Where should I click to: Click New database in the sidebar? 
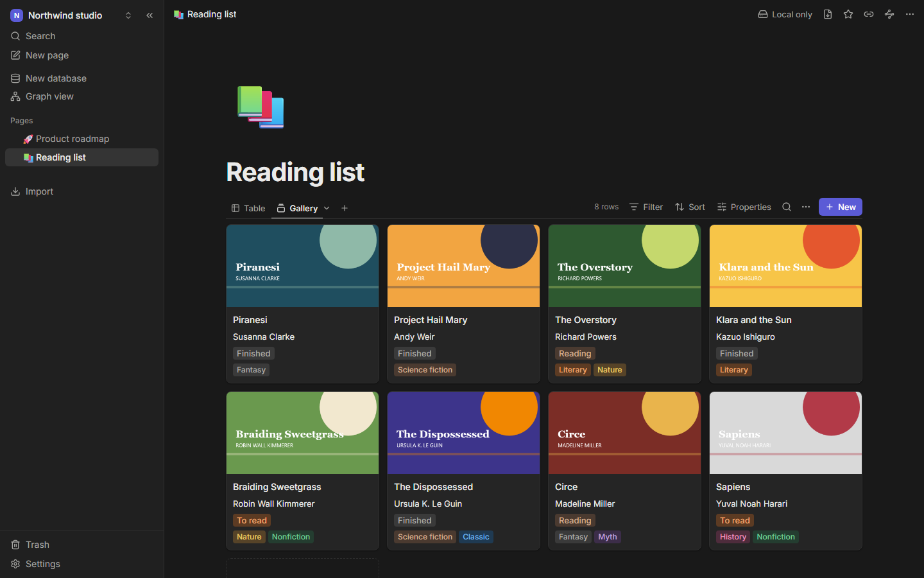81,78
